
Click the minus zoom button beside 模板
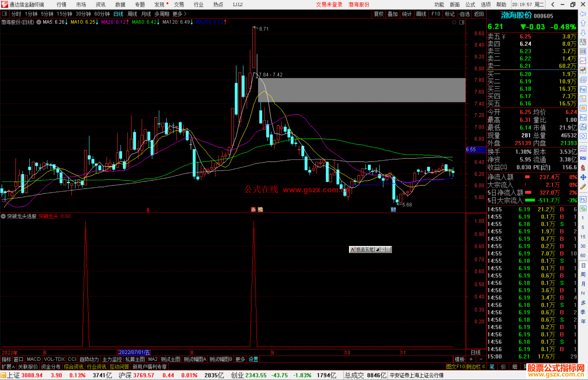481,359
